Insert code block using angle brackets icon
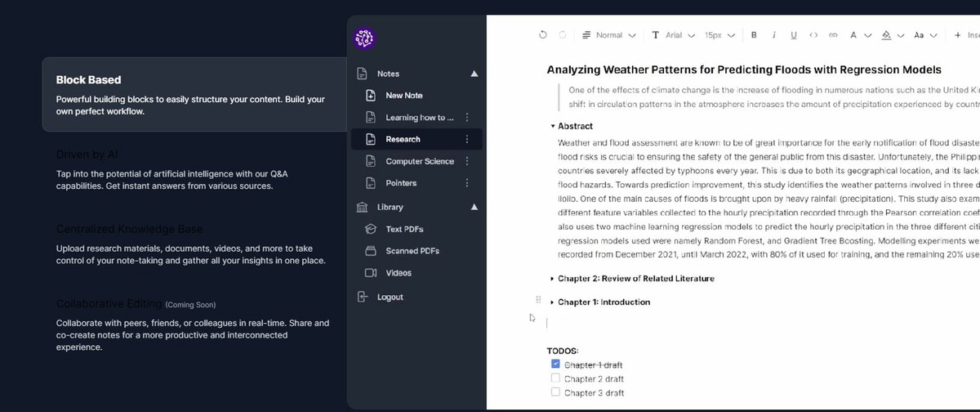Viewport: 980px width, 412px height. 813,35
